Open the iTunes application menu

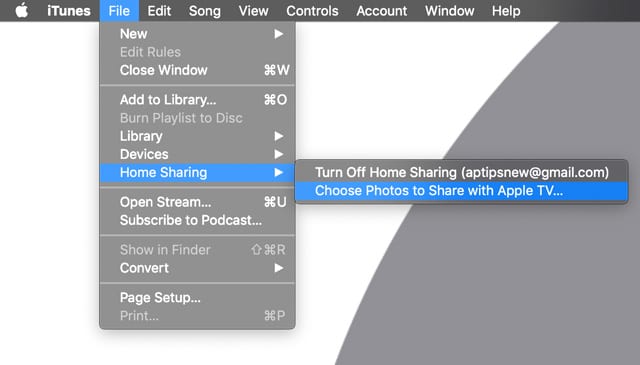pos(69,11)
